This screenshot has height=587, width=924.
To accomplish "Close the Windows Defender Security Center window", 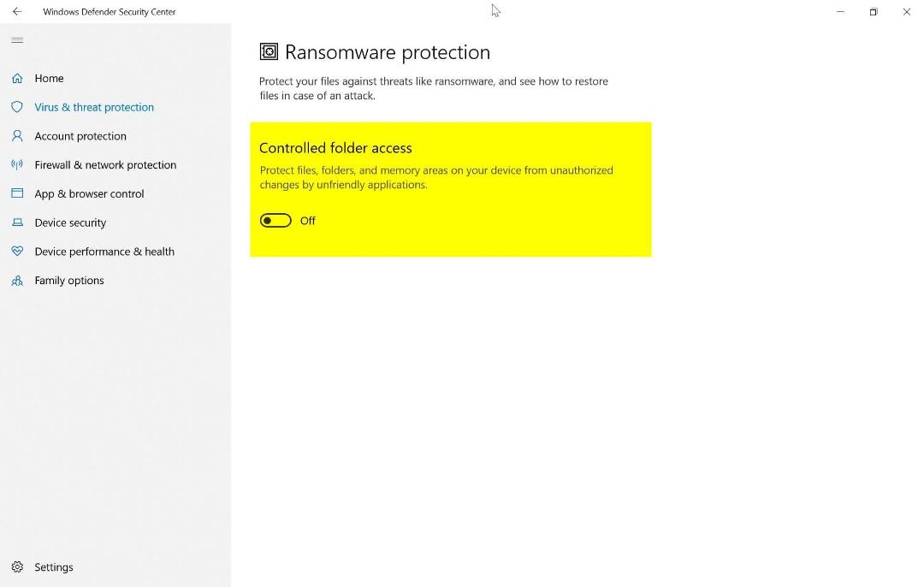I will pyautogui.click(x=906, y=11).
